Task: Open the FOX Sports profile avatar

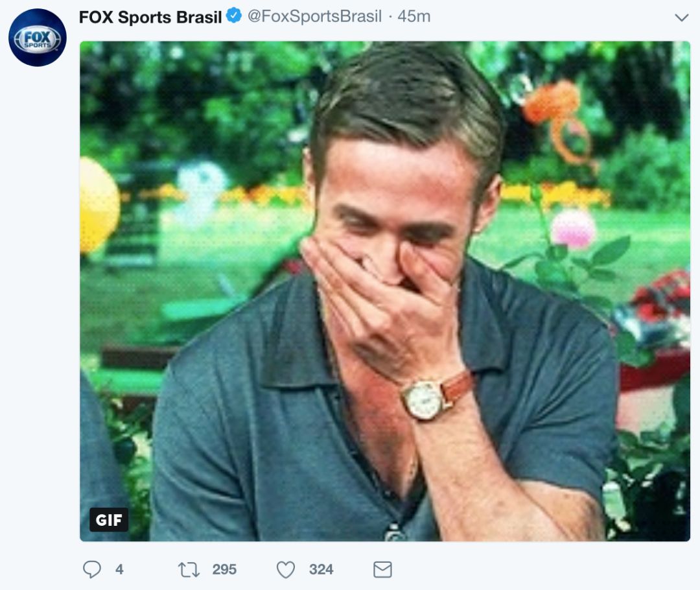Action: click(x=37, y=38)
